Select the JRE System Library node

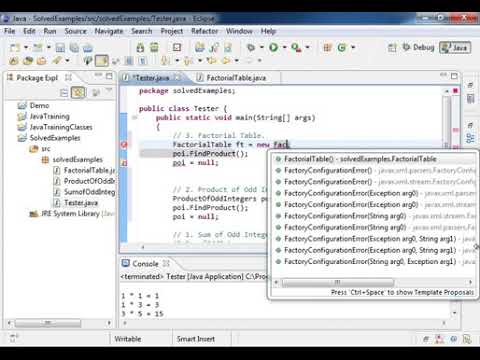72,213
